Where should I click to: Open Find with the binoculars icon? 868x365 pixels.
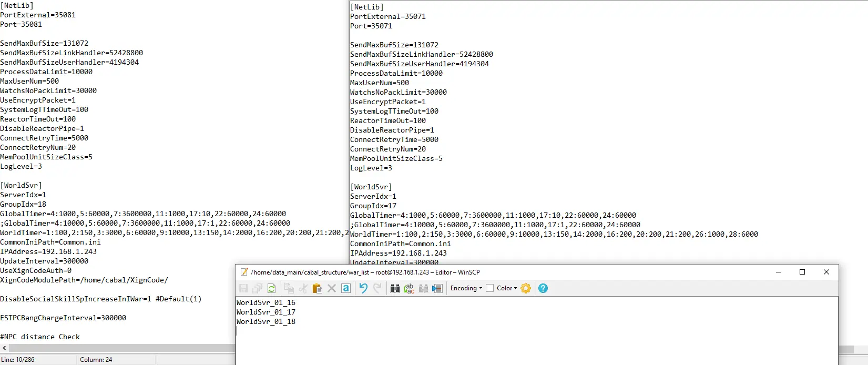click(395, 288)
